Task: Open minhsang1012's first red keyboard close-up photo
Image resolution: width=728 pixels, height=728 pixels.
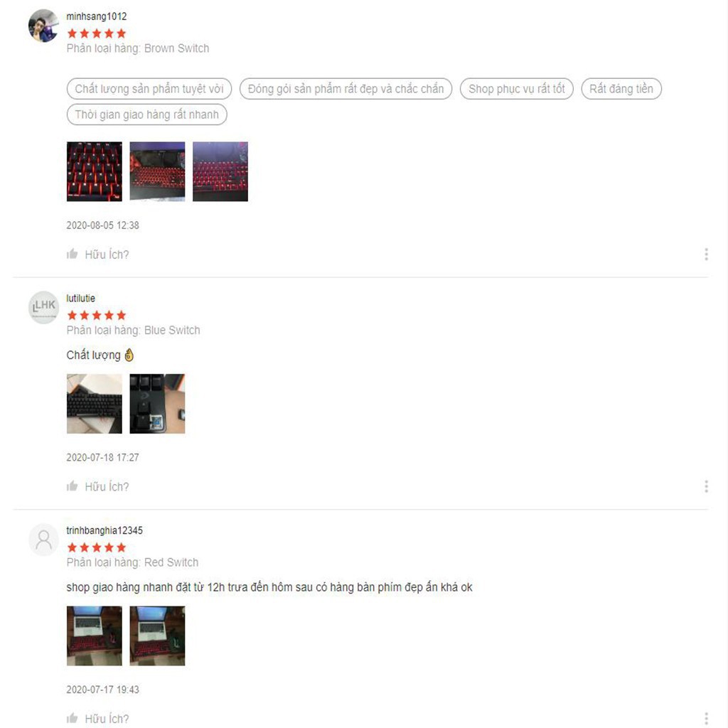Action: (x=95, y=171)
